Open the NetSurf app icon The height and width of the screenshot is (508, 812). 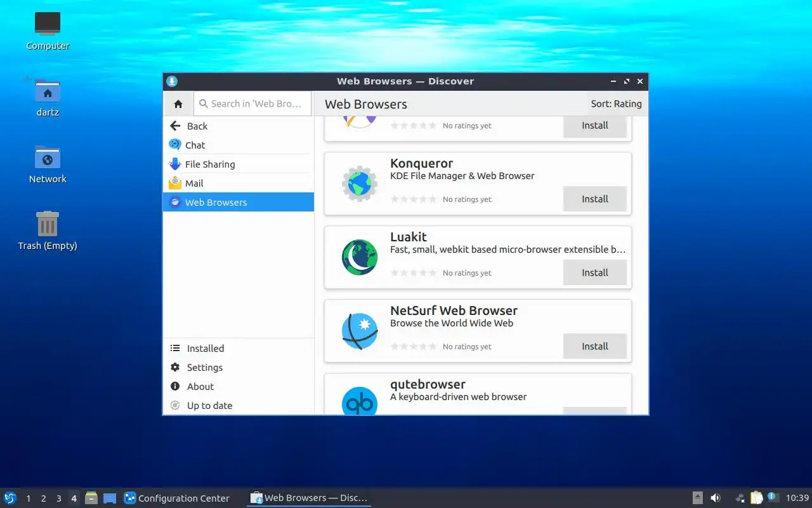coord(360,331)
